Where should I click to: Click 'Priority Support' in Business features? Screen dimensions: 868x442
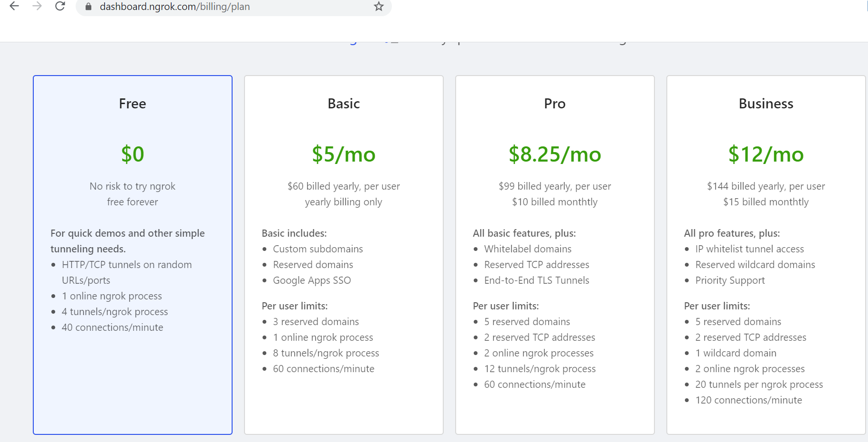(730, 280)
